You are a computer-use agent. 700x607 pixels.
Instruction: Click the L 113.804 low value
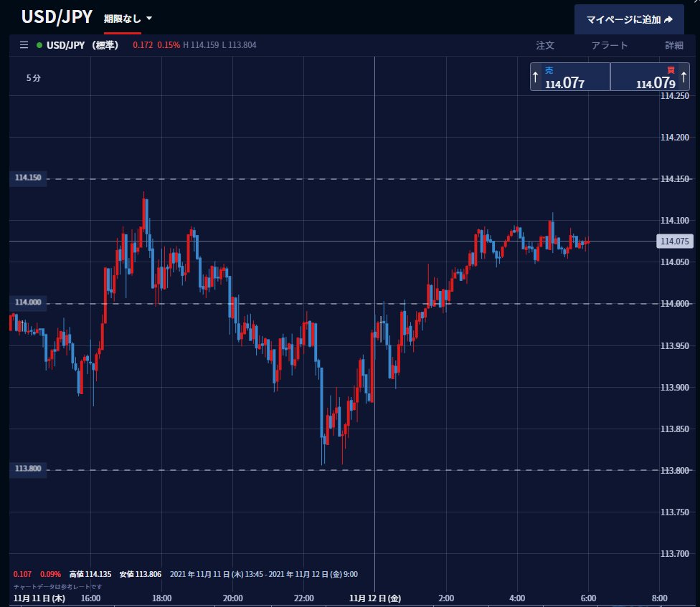click(240, 45)
